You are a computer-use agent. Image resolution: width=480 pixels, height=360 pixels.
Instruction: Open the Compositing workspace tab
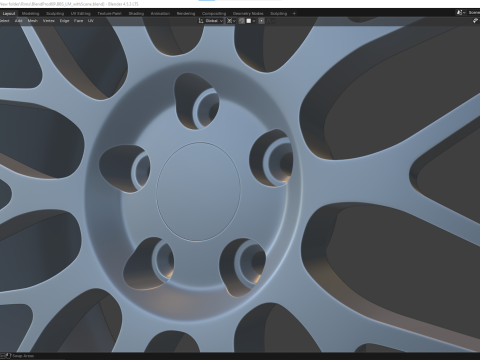pos(214,13)
